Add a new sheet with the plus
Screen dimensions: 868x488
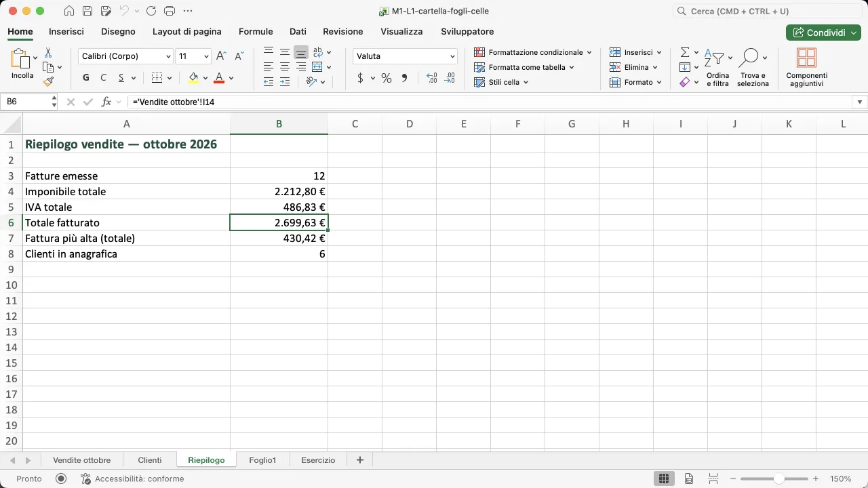pyautogui.click(x=360, y=460)
